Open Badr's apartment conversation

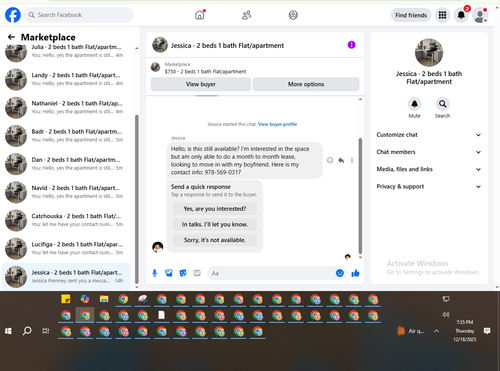(x=67, y=136)
